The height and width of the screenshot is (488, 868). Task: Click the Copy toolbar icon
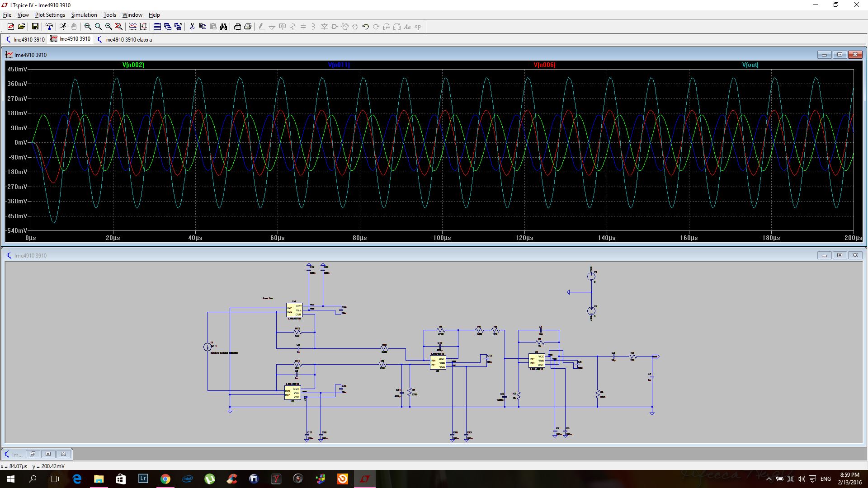point(203,27)
